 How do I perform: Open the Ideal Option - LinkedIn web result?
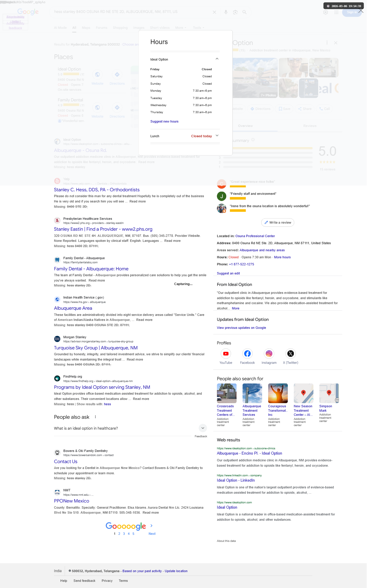(236, 480)
